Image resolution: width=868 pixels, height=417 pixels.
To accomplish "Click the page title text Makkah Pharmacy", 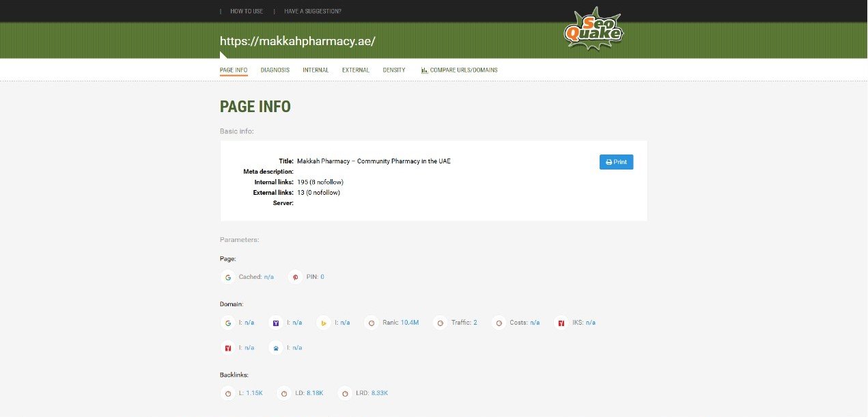I will [x=374, y=161].
